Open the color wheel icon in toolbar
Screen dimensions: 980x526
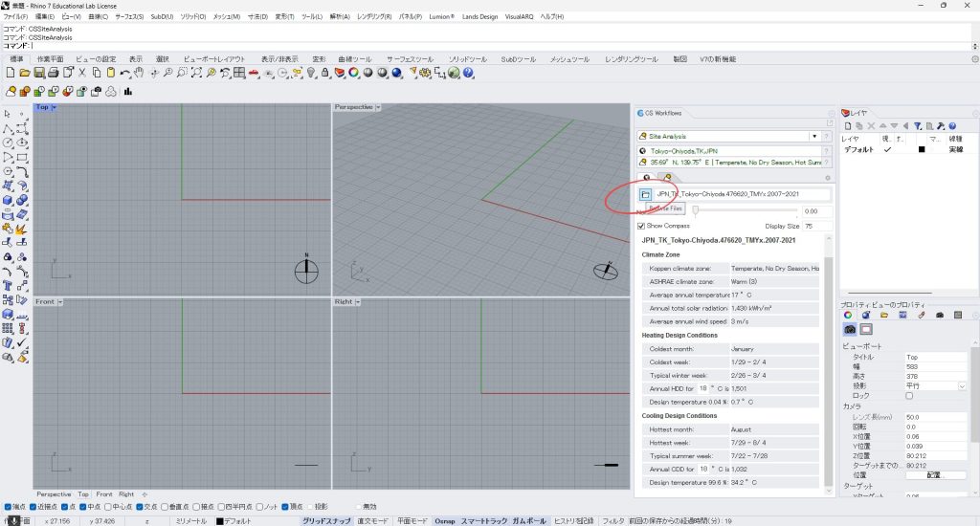(353, 73)
